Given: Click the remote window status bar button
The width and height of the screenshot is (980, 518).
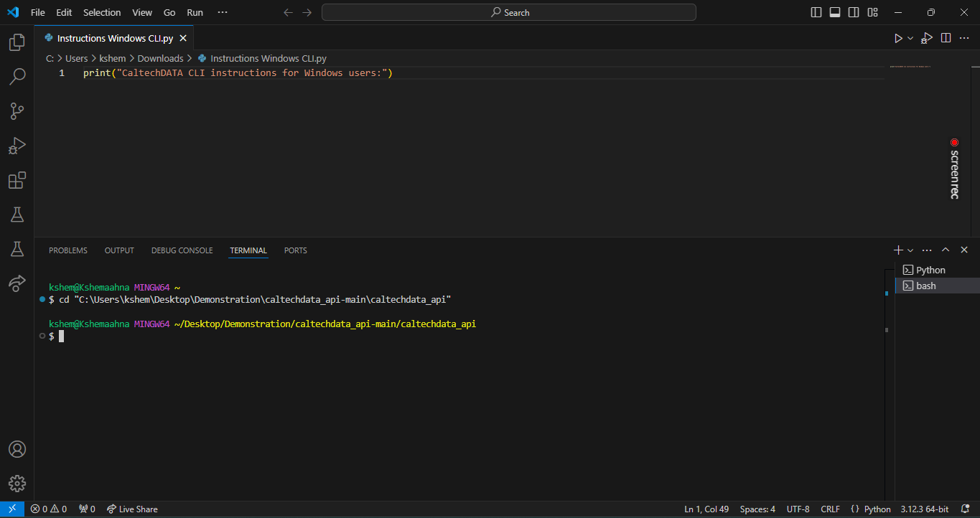Looking at the screenshot, I should [12, 509].
